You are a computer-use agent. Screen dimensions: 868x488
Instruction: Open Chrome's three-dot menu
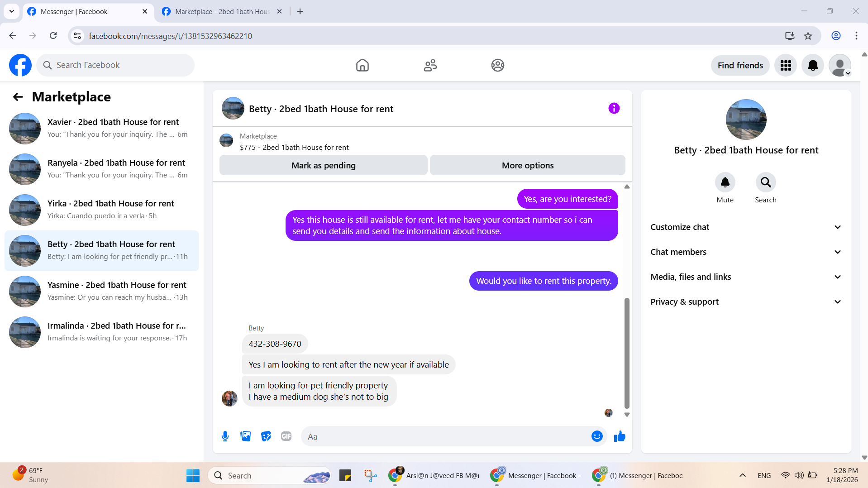click(x=856, y=36)
